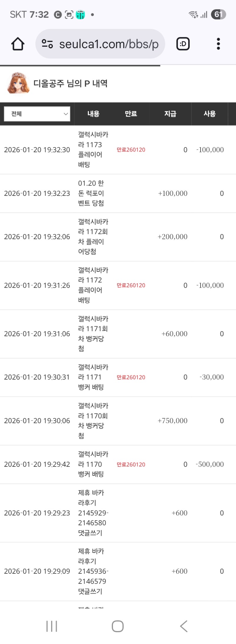236x644 pixels.
Task: Tap the +750,000 지급 amount
Action: pyautogui.click(x=173, y=421)
